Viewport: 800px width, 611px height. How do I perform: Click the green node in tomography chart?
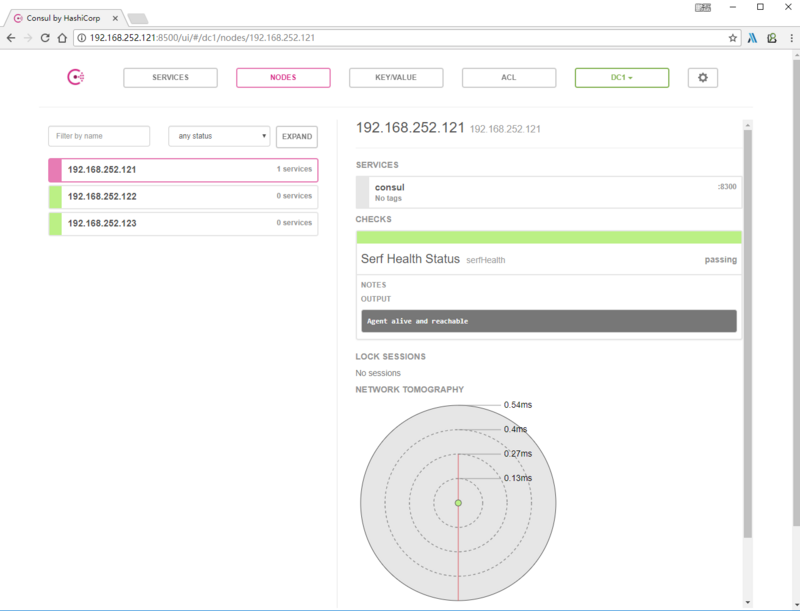(x=458, y=502)
